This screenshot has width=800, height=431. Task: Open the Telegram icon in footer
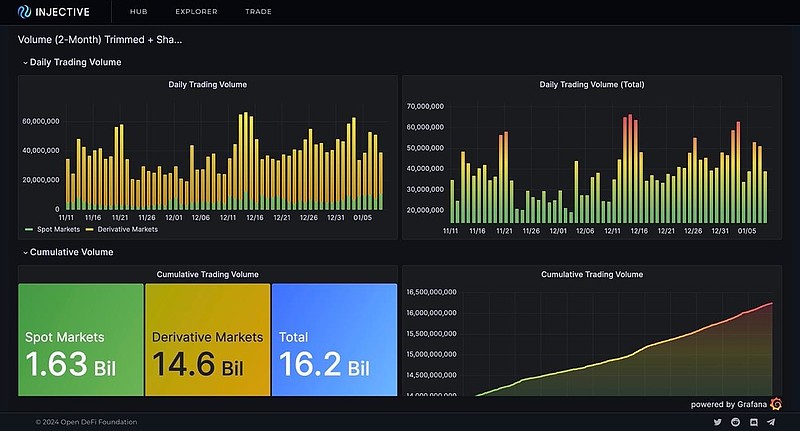point(771,422)
